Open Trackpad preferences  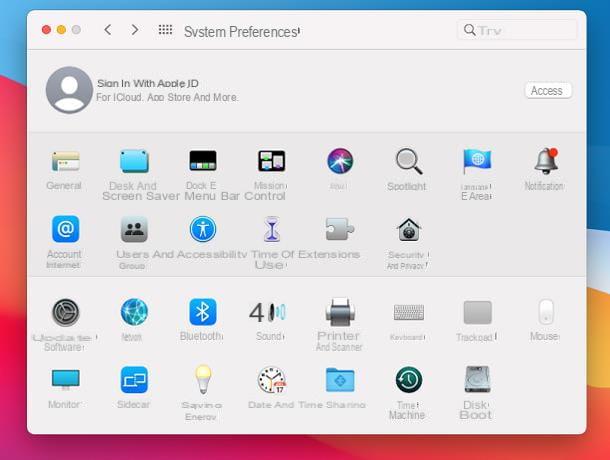click(477, 312)
